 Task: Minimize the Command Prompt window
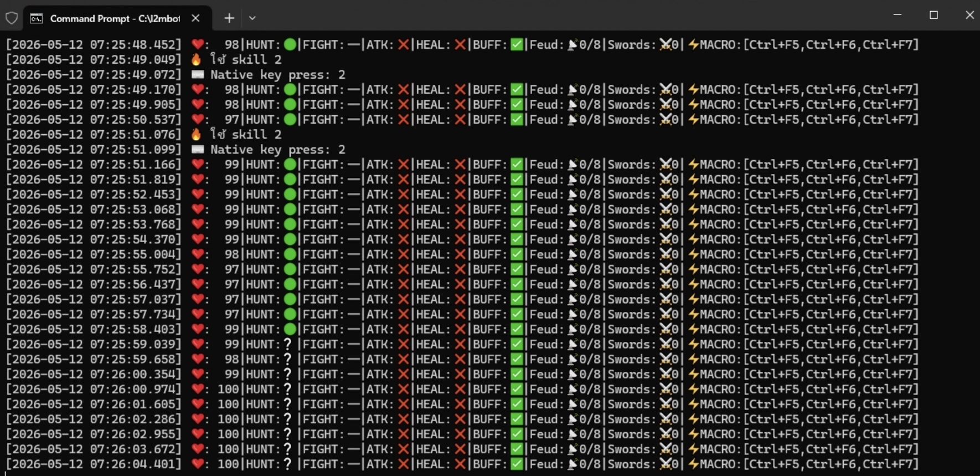point(898,15)
